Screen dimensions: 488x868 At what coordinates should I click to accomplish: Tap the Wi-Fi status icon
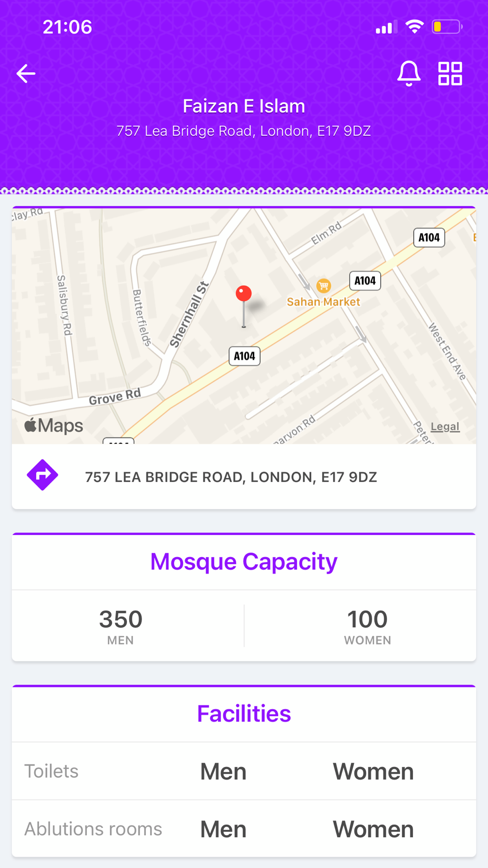[x=414, y=26]
